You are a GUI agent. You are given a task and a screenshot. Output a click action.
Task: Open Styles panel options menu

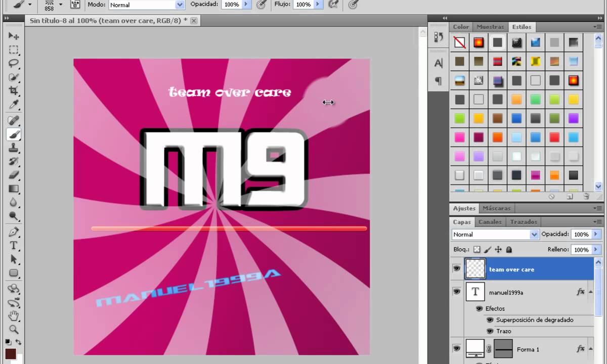click(x=598, y=27)
